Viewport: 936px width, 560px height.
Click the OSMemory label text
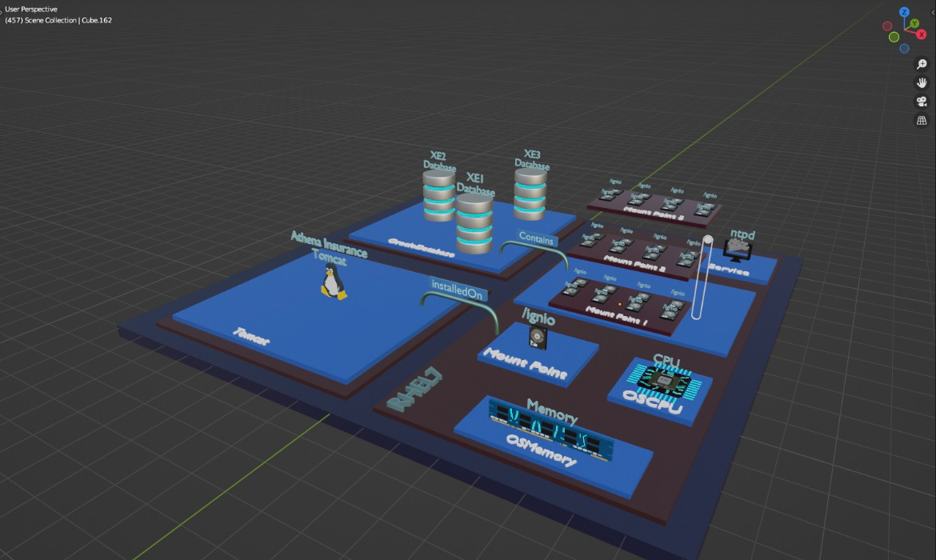(x=542, y=450)
